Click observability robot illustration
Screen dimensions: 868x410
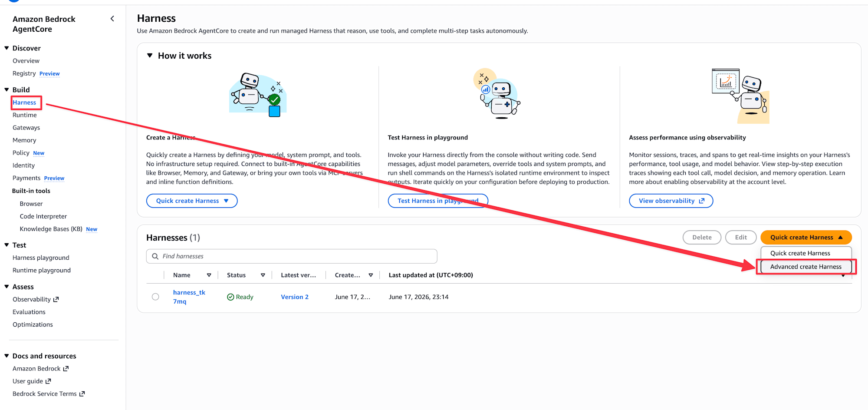pos(741,96)
